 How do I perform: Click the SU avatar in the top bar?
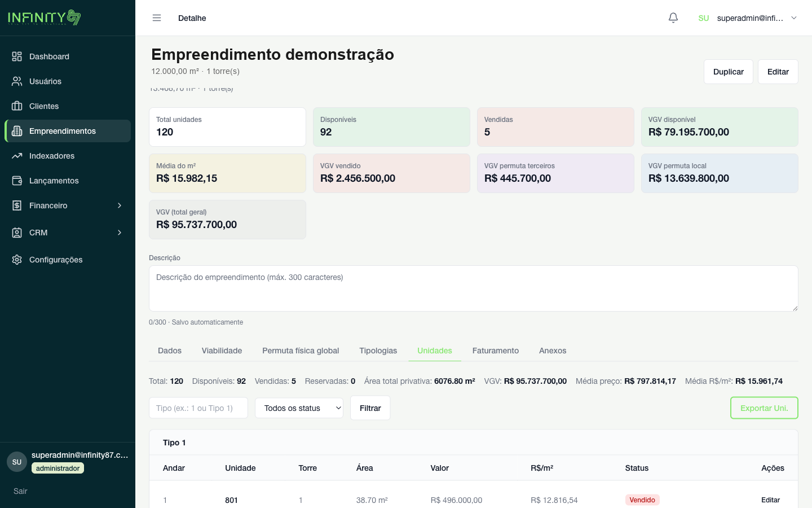704,18
